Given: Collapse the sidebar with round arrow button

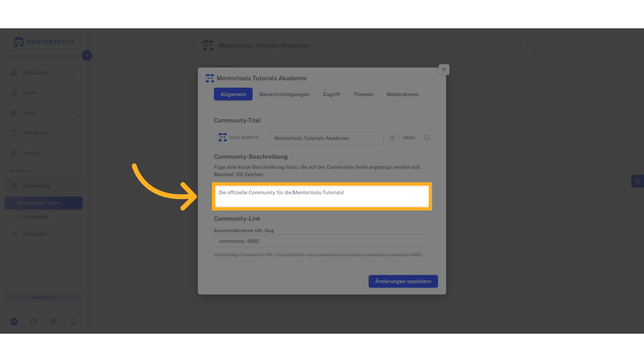Looking at the screenshot, I should pyautogui.click(x=87, y=56).
